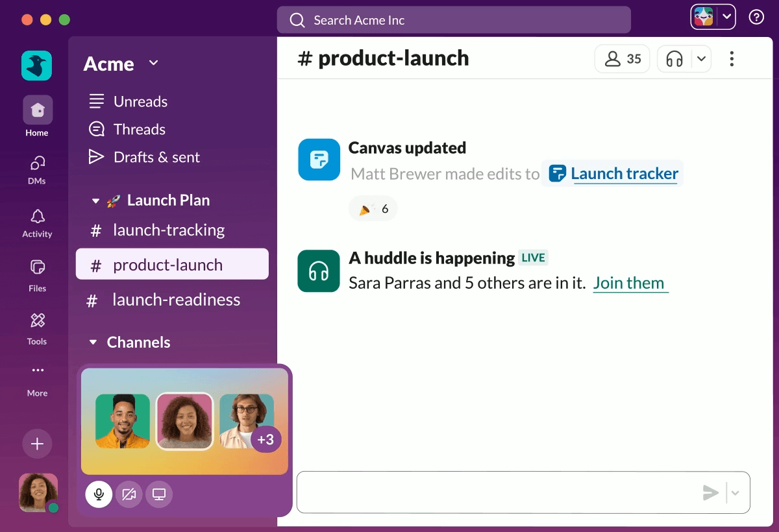The height and width of the screenshot is (532, 779).
Task: Start a huddle with headphones icon
Action: pos(675,59)
